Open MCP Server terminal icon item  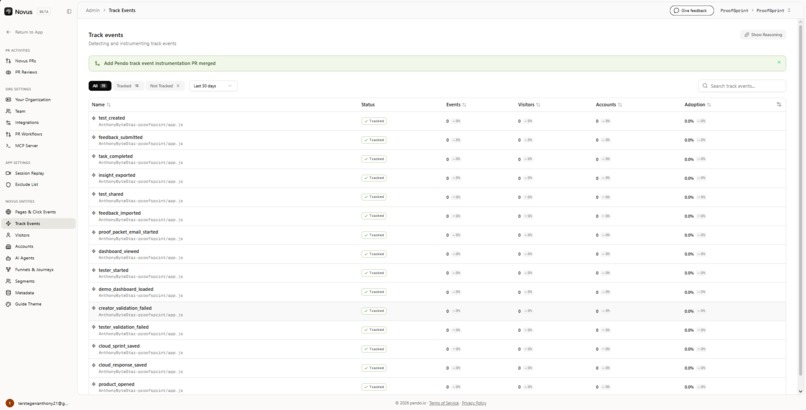tap(39, 146)
